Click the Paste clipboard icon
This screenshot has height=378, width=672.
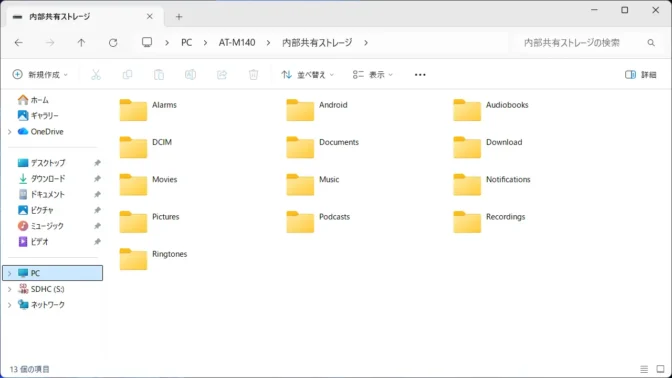point(159,75)
